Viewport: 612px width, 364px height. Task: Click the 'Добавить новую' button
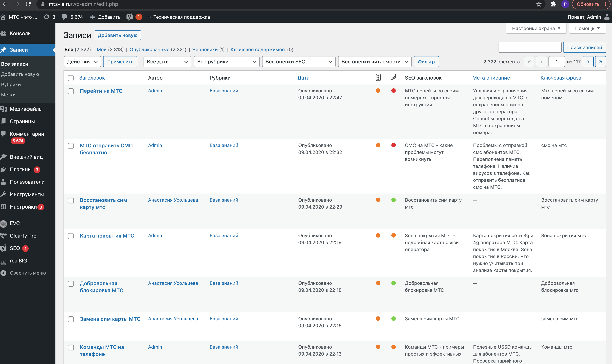pyautogui.click(x=118, y=35)
